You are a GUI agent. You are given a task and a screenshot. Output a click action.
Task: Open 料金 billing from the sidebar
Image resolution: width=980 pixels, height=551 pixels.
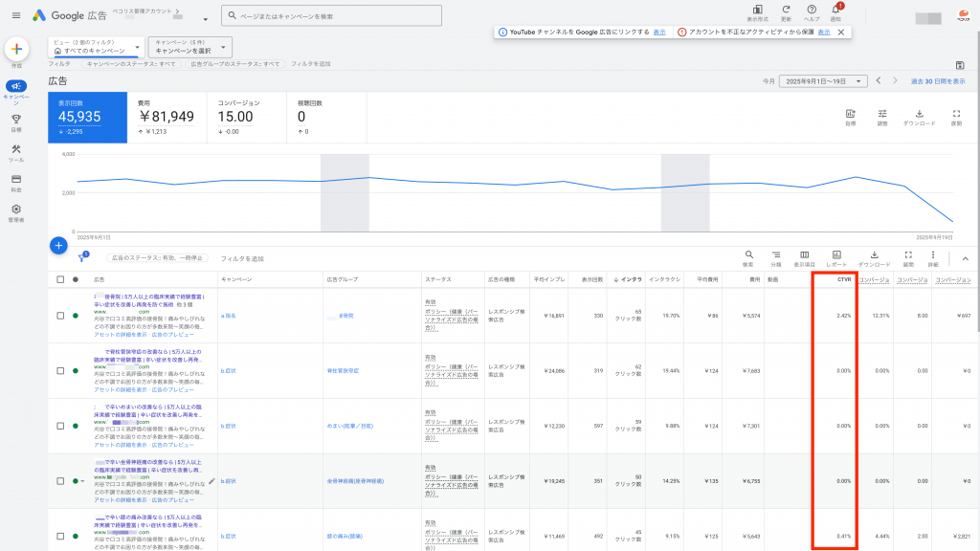16,182
